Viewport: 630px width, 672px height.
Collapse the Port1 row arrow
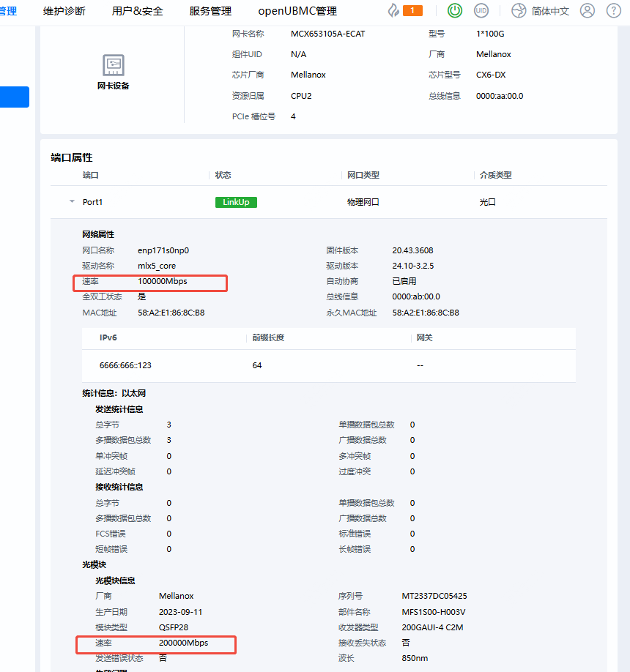pyautogui.click(x=72, y=201)
